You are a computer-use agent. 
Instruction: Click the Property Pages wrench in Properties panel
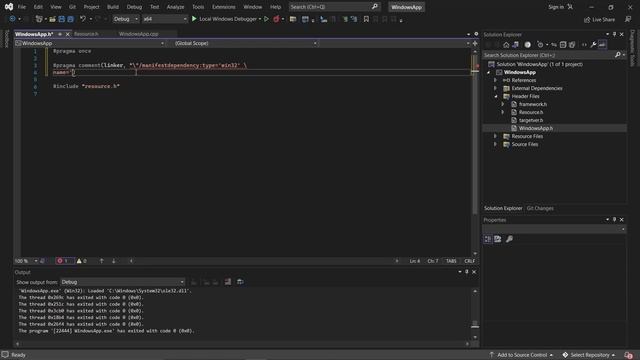(509, 239)
